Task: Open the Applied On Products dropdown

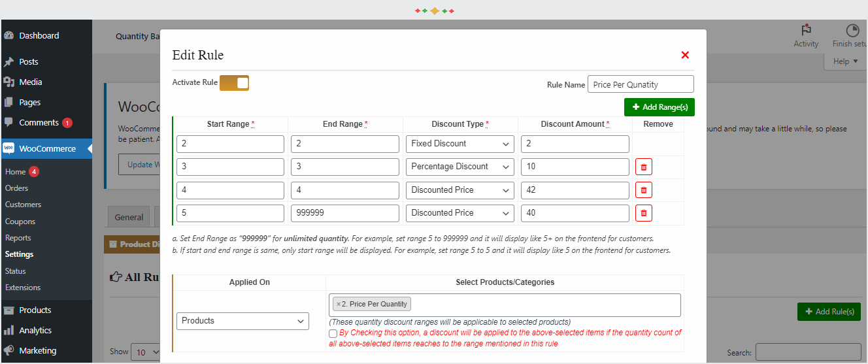Action: point(242,321)
